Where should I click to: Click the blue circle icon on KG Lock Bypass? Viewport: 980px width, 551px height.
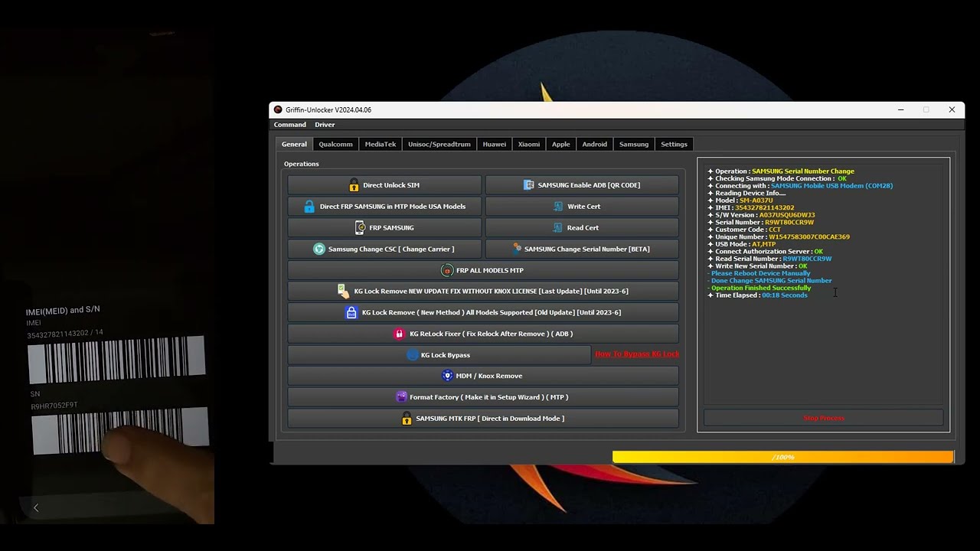413,355
